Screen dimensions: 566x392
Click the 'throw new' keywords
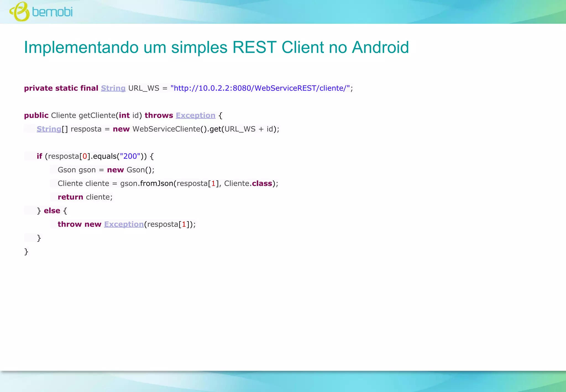pos(79,224)
